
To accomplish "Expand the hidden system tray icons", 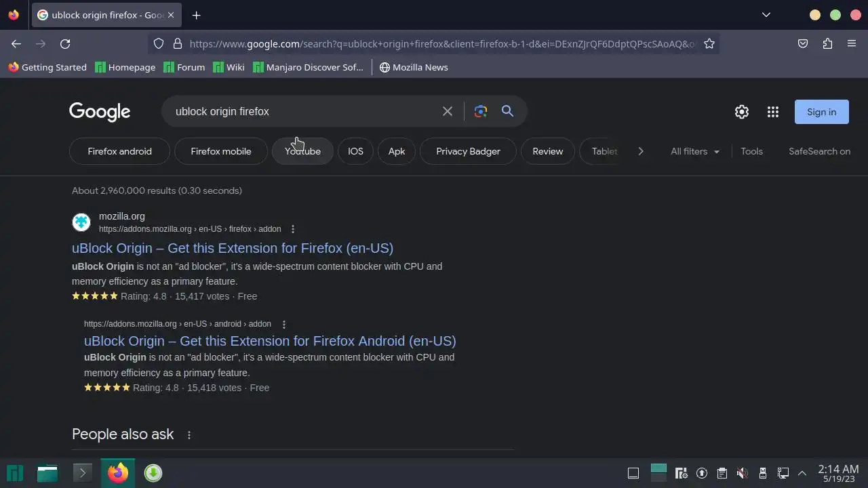I will click(802, 473).
